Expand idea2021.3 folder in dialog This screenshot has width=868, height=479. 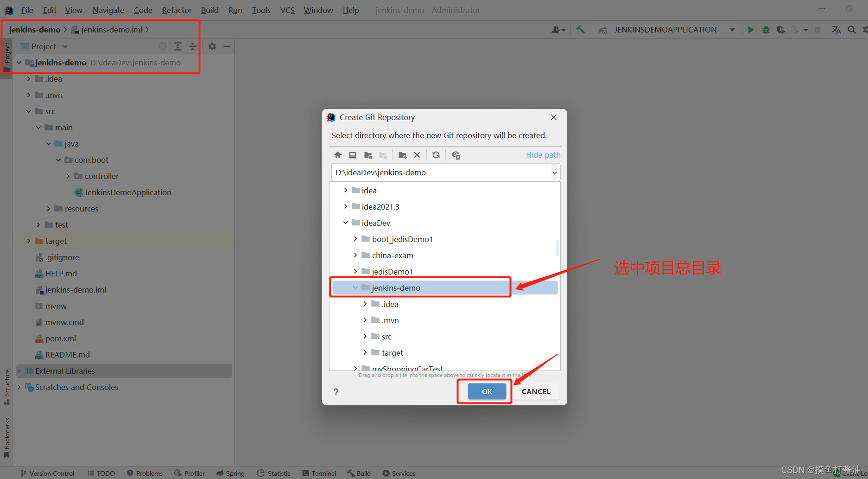(x=345, y=207)
